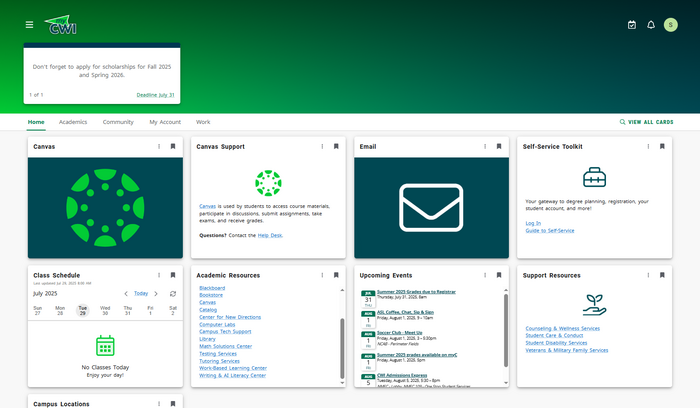Toggle bookmark on the Canvas card
This screenshot has height=408, width=700.
(173, 147)
